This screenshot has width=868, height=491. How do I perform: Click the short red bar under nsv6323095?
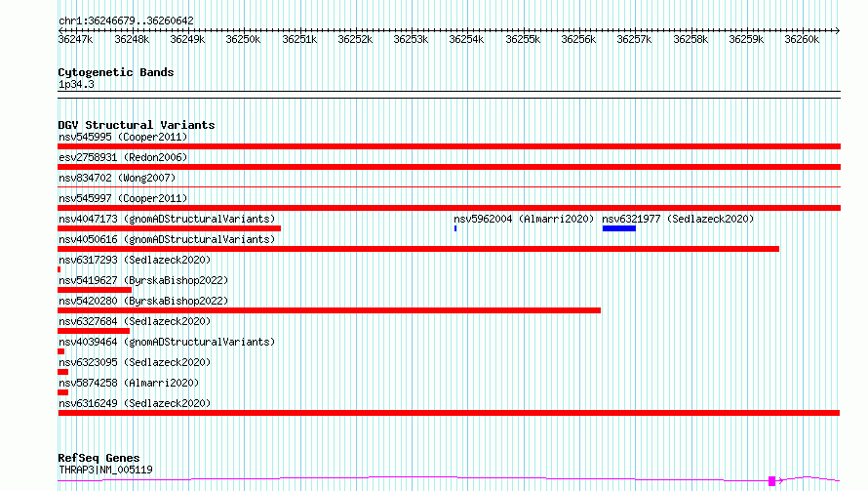(63, 372)
